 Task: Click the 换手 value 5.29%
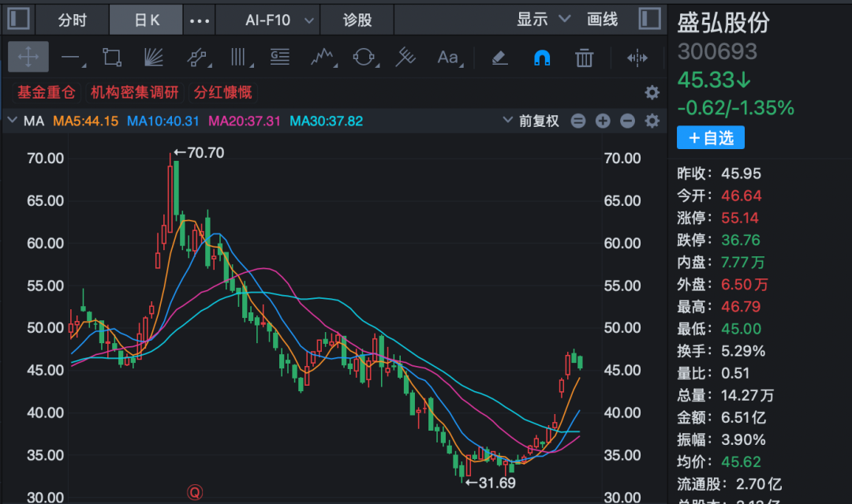pos(743,352)
